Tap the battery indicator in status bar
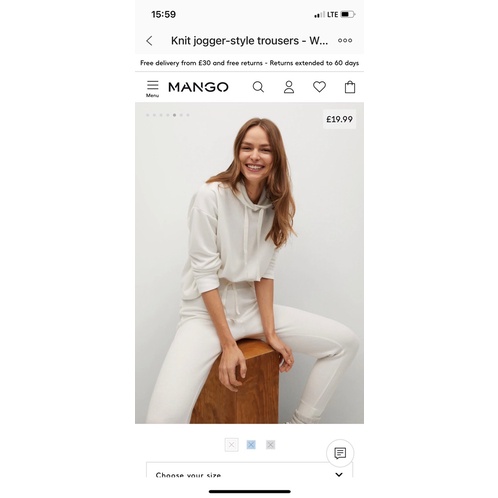Viewport: 498px width, 498px height. [348, 14]
